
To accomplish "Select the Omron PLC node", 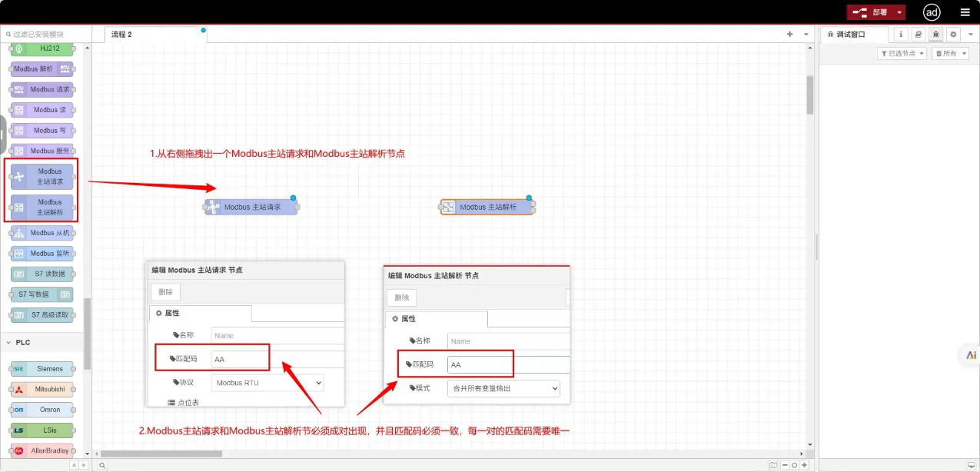I will pyautogui.click(x=42, y=409).
